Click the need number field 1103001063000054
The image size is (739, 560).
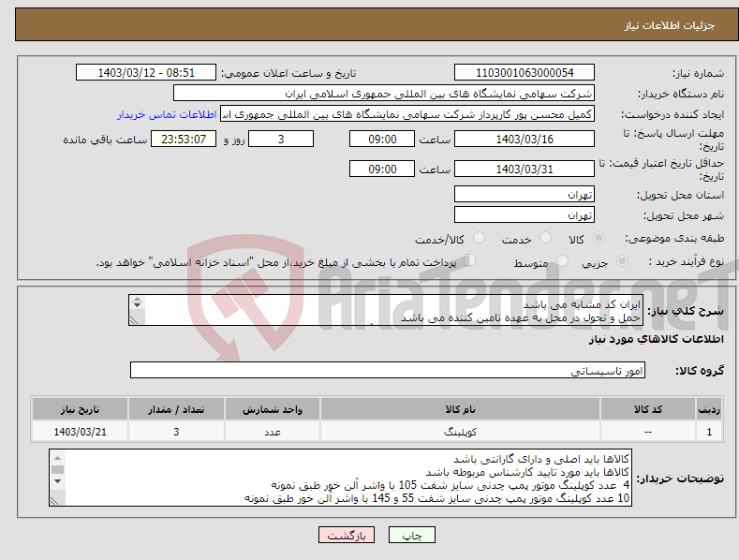(x=525, y=73)
